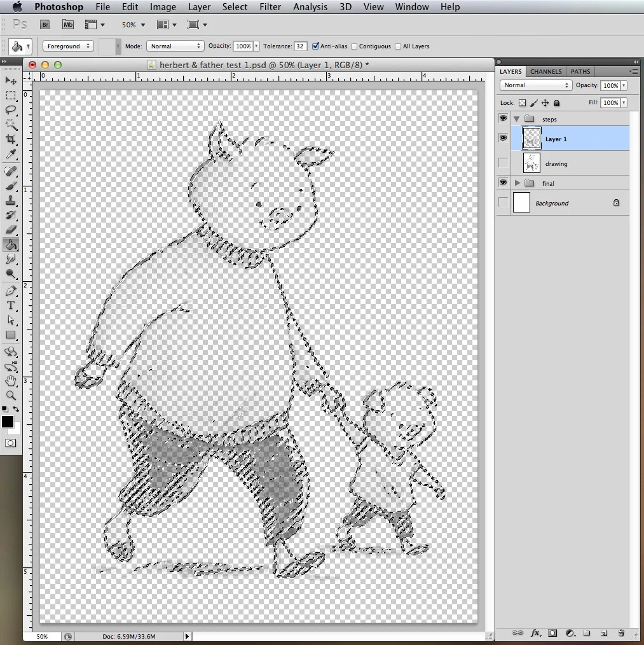644x645 pixels.
Task: Select the Path Selection tool
Action: [x=11, y=320]
